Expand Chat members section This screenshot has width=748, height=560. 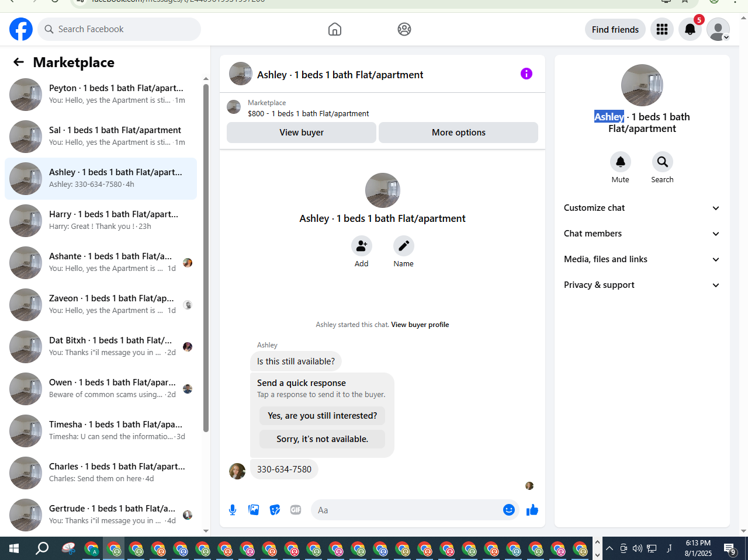pyautogui.click(x=642, y=234)
